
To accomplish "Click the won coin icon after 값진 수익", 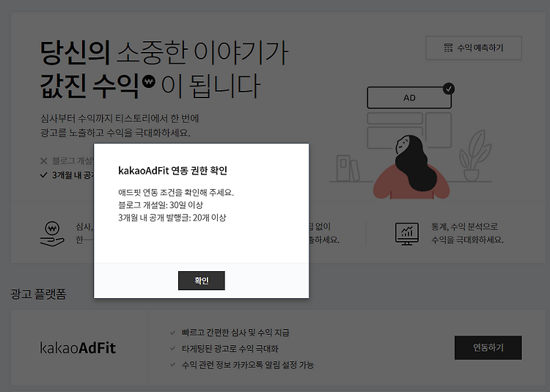I will coord(149,81).
